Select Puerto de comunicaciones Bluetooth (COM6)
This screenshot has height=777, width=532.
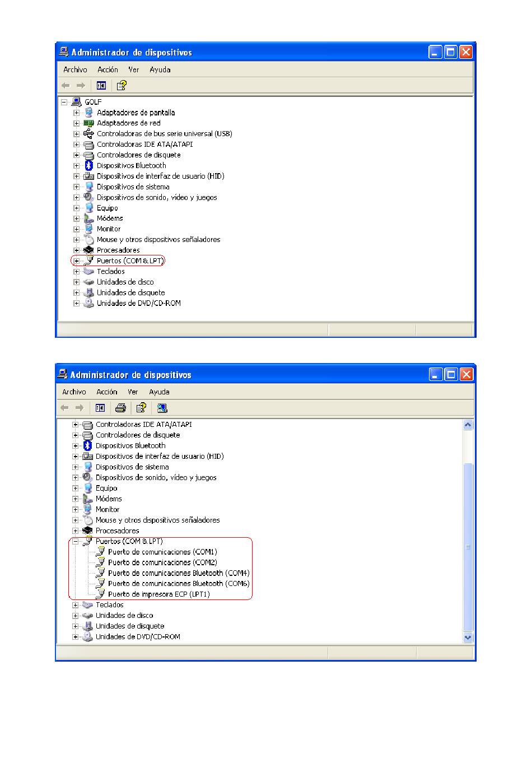[x=179, y=584]
